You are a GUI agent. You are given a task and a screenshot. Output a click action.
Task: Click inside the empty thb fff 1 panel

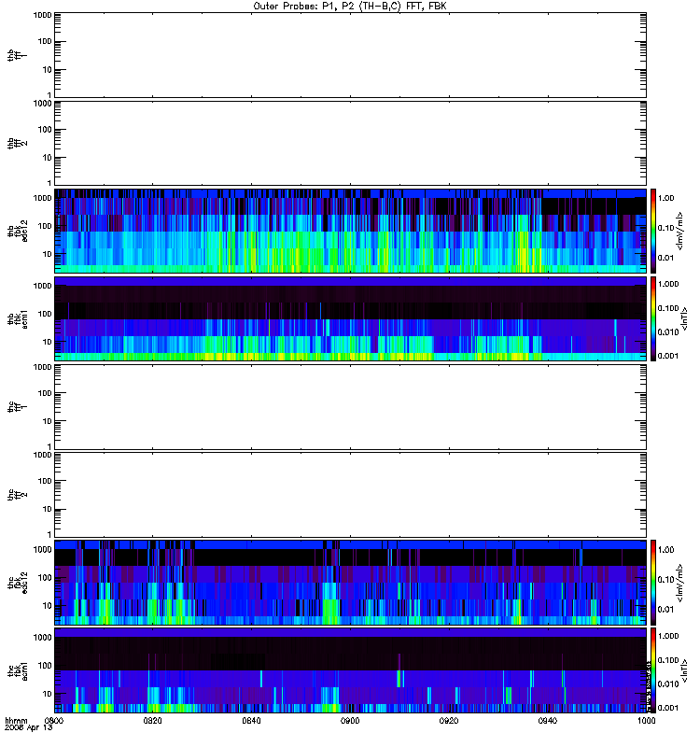click(x=350, y=55)
